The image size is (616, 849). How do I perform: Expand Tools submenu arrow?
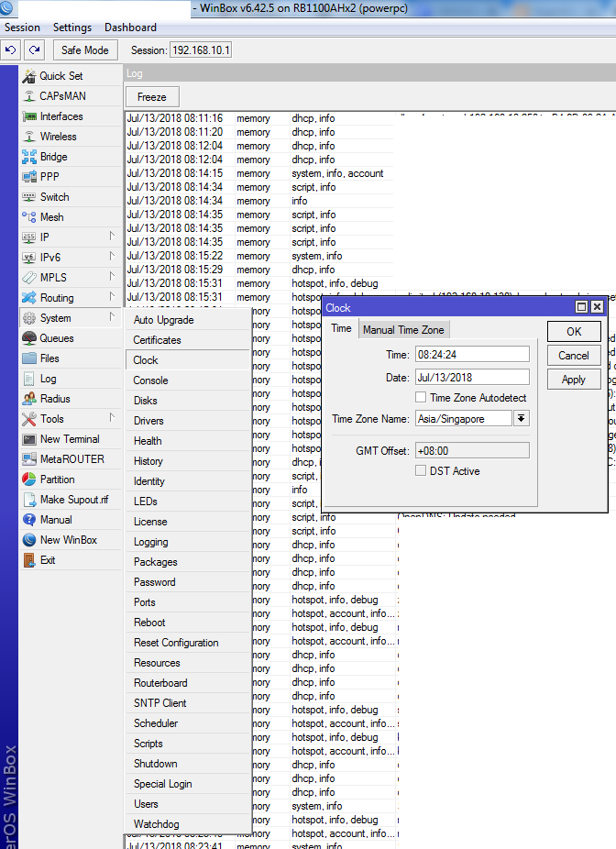click(112, 417)
